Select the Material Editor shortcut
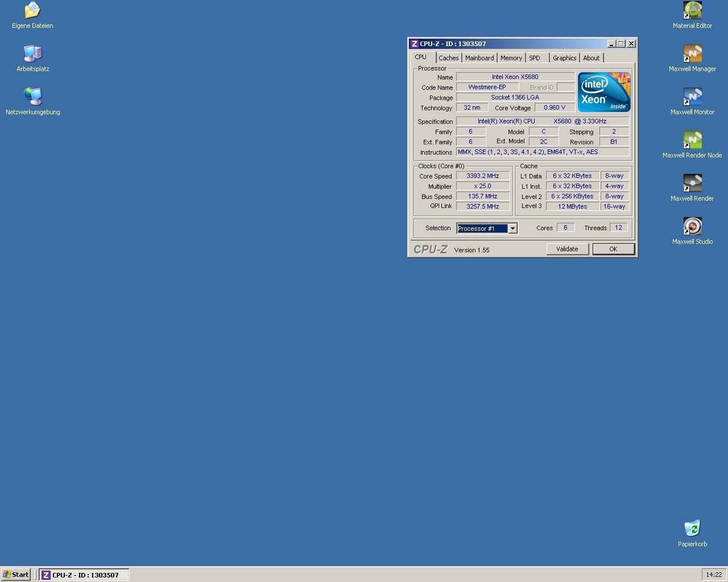The image size is (728, 582). point(692,15)
